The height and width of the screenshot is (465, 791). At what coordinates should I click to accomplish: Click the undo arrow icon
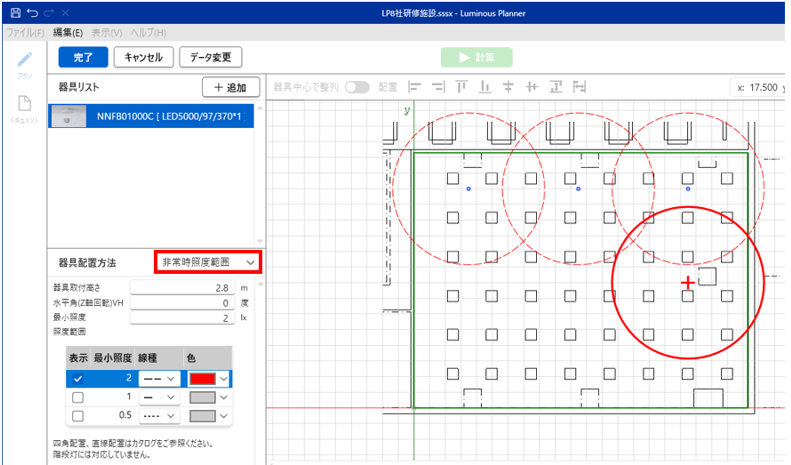(33, 13)
